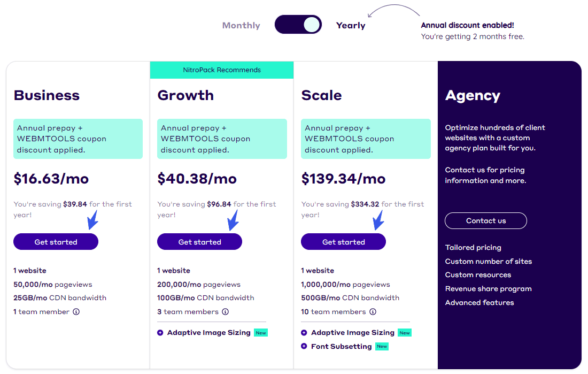This screenshot has width=588, height=374.
Task: Click Get started under Scale plan
Action: click(x=343, y=242)
